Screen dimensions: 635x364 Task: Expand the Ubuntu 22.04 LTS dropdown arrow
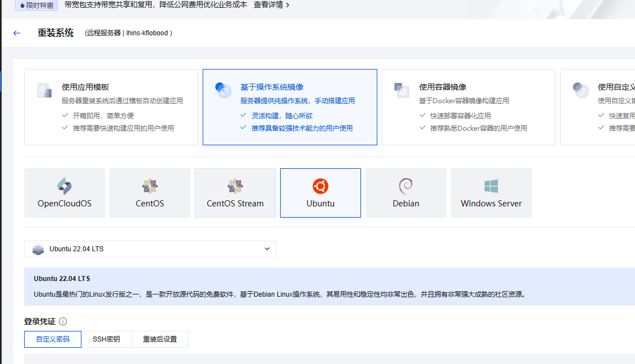(x=267, y=248)
